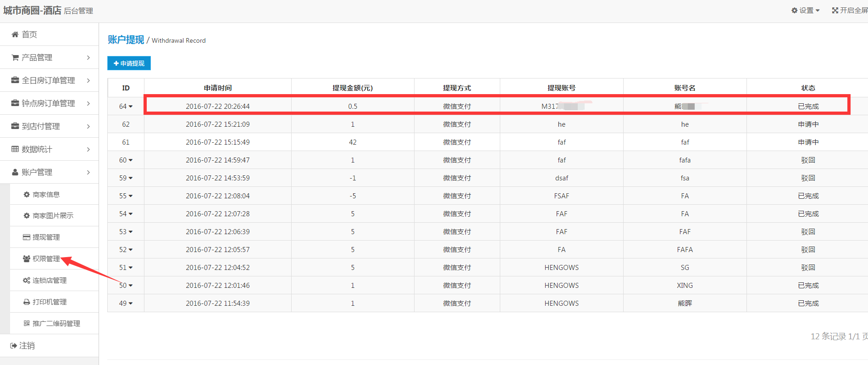Open the dropdown arrow on row ID 60

131,160
